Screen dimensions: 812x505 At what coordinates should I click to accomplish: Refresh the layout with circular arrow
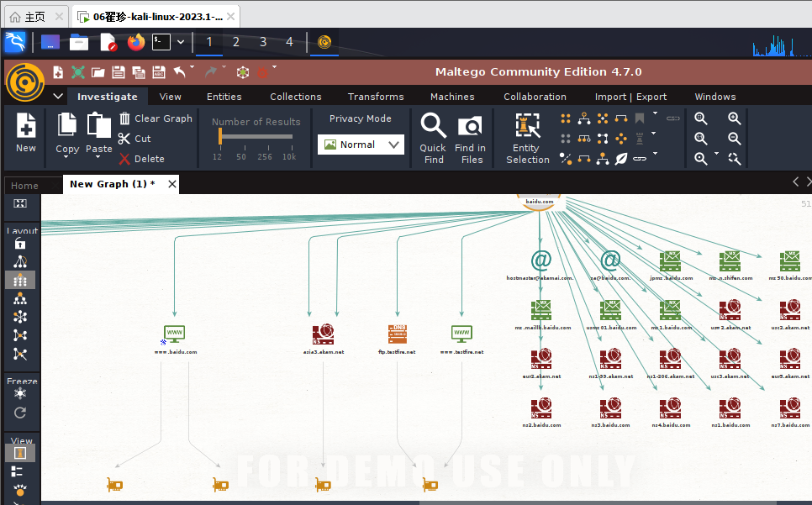coord(19,413)
